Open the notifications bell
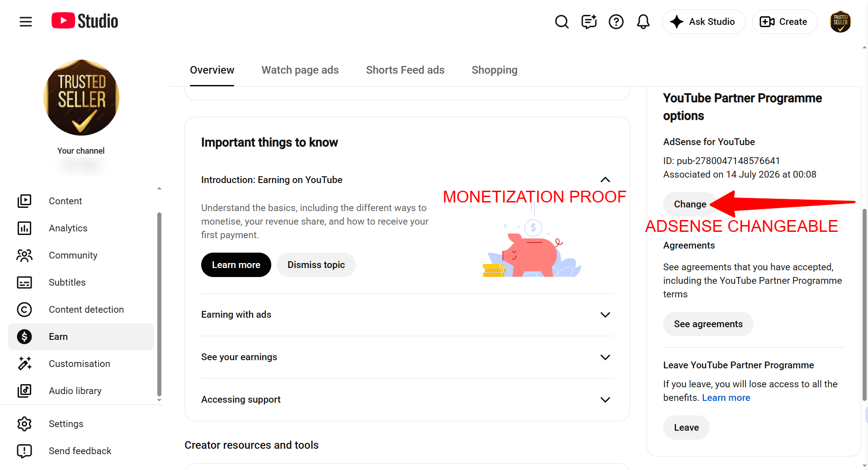The width and height of the screenshot is (868, 470). [x=643, y=22]
